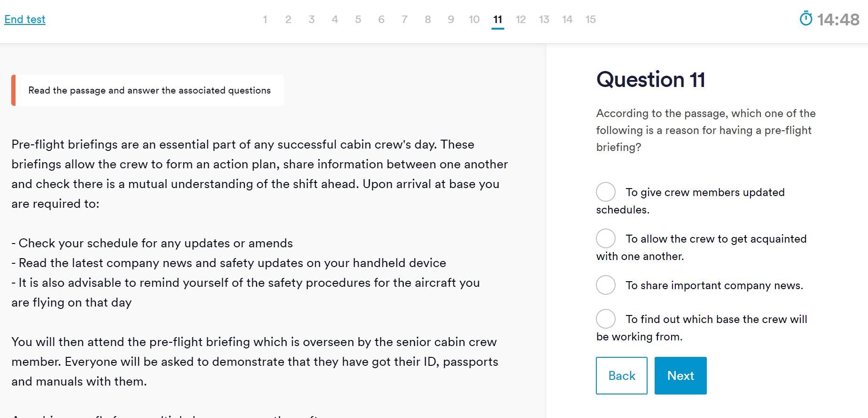Click the stopwatch timer icon
868x418 pixels.
(x=805, y=19)
